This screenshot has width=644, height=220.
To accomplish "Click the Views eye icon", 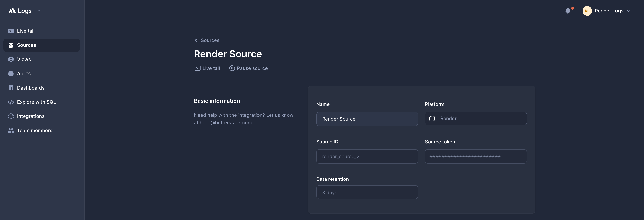I will click(x=11, y=59).
